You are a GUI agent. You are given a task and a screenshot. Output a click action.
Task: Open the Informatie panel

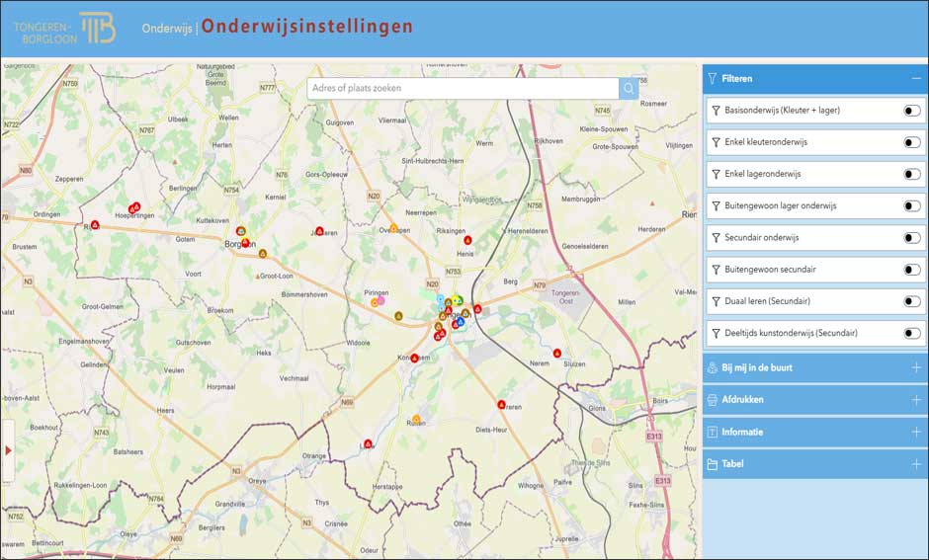click(x=915, y=432)
